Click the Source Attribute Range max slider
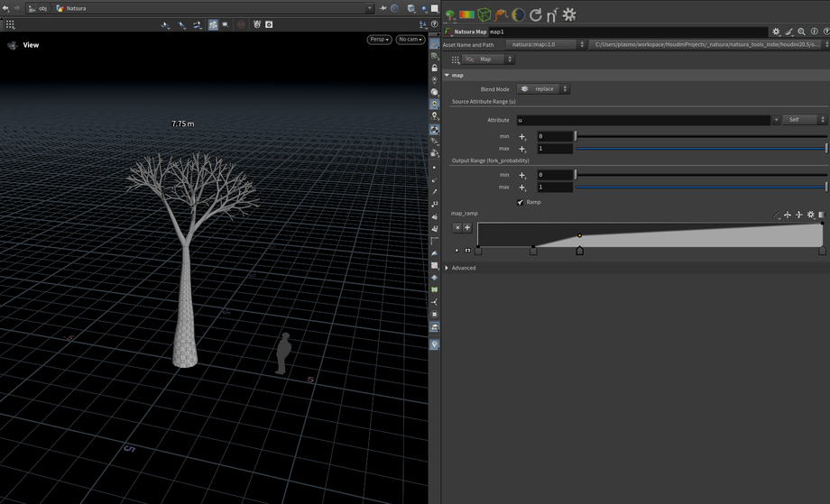 (701, 149)
